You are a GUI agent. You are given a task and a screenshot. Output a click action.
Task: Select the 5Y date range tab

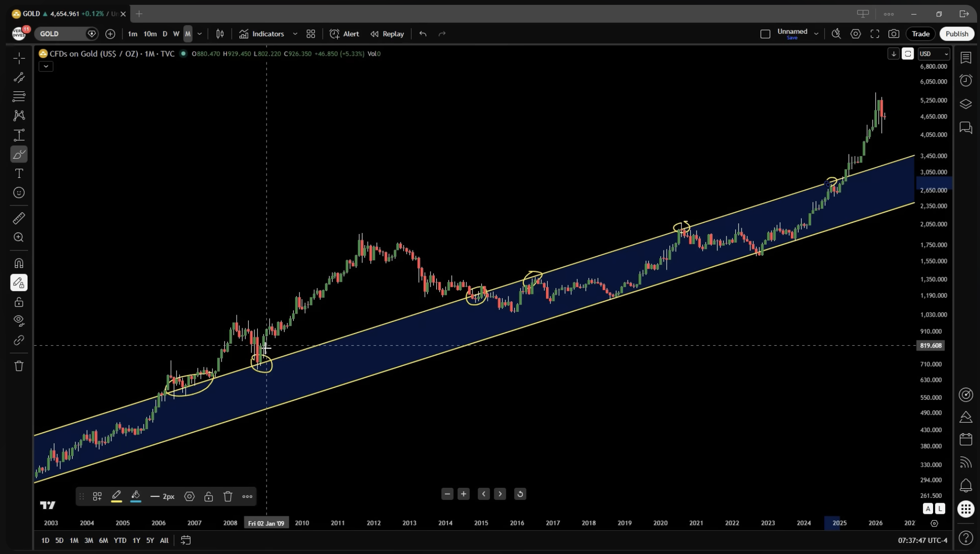pyautogui.click(x=150, y=540)
